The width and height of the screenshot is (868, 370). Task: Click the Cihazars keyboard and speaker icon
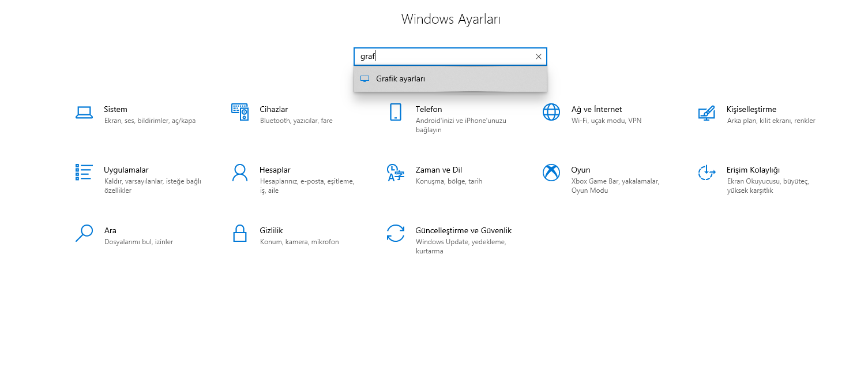[240, 112]
